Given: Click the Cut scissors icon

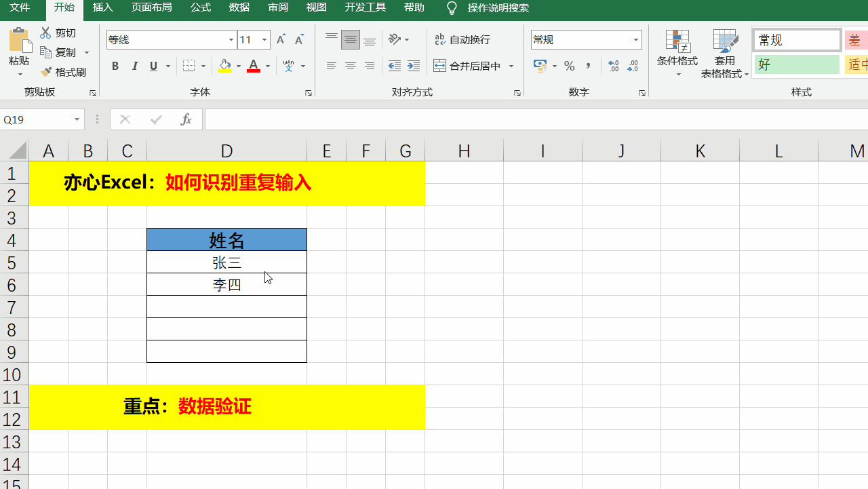Looking at the screenshot, I should 46,33.
